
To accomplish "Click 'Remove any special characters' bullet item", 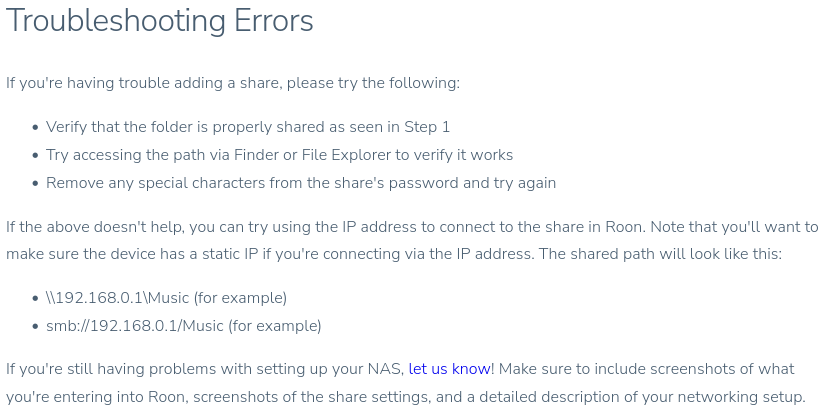I will coord(301,183).
